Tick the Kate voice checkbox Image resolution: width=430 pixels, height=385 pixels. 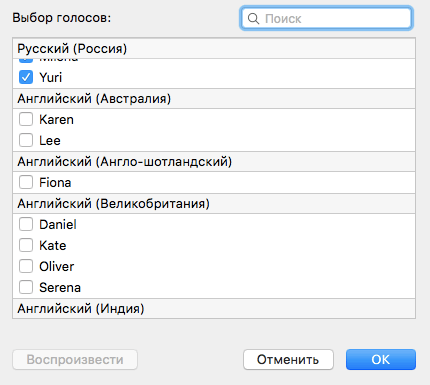pos(26,245)
